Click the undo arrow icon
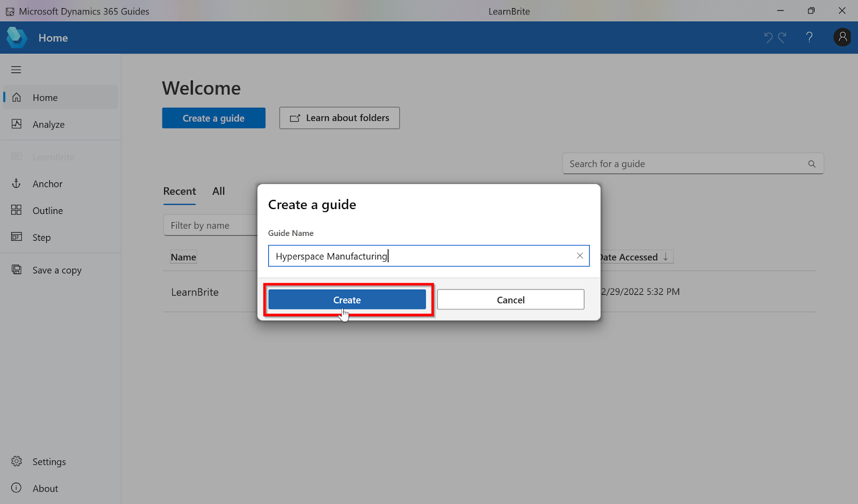 (768, 38)
